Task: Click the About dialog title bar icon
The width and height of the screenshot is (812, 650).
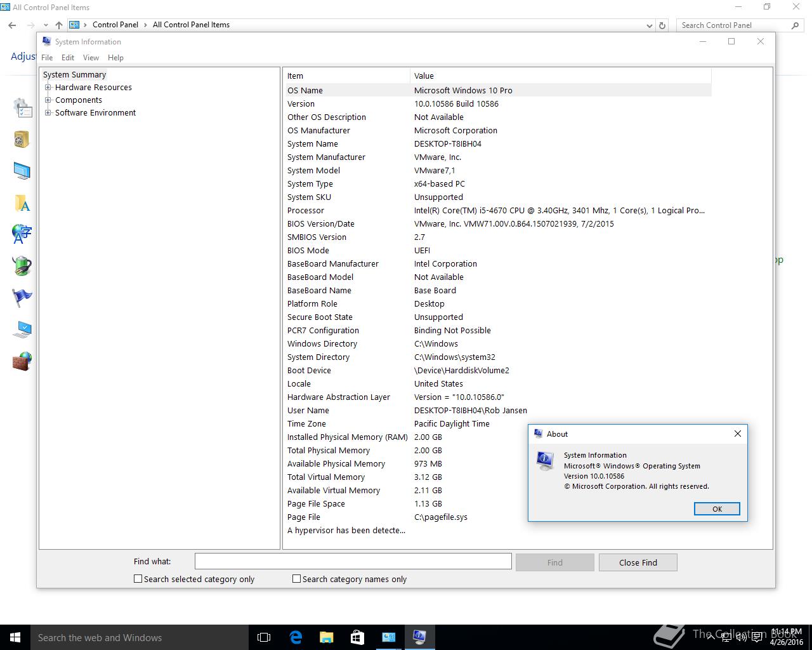Action: coord(538,434)
